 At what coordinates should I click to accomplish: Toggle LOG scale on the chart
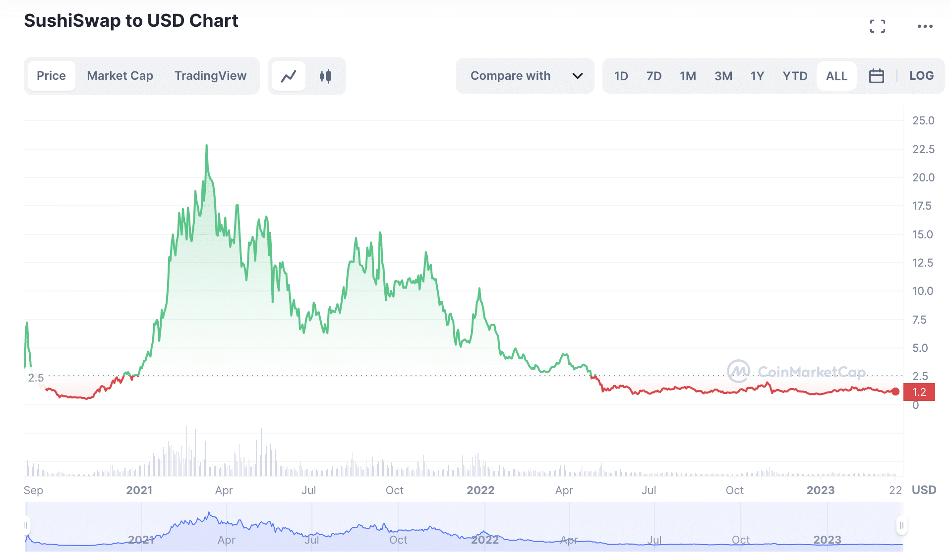click(x=921, y=76)
